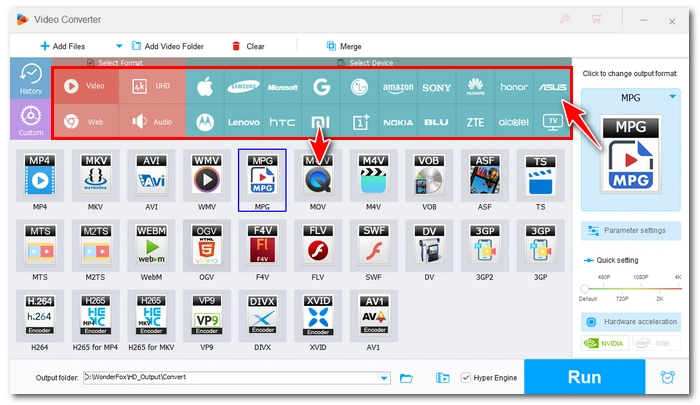The height and width of the screenshot is (405, 700).
Task: Pick the AVI format icon
Action: [x=151, y=175]
